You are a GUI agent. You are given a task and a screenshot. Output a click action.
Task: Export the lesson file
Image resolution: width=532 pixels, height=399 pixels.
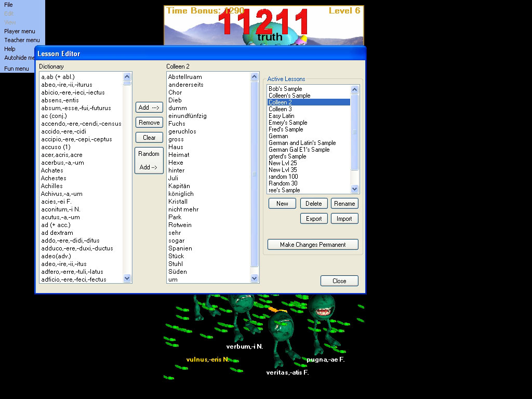coord(313,219)
